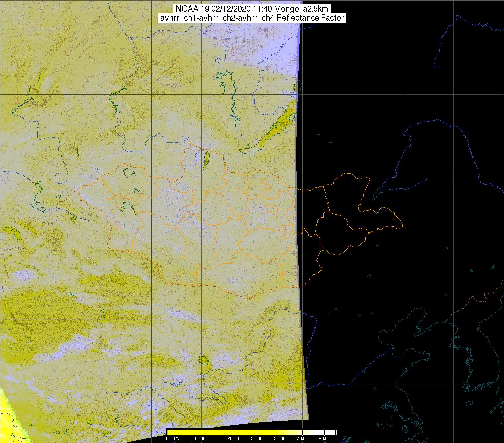504x443 pixels.
Task: Click the '30.00' colorbar label
Action: coord(257,438)
